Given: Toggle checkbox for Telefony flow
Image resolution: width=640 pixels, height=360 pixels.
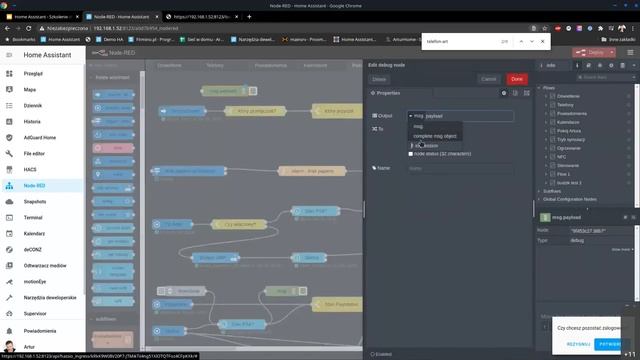Looking at the screenshot, I should 553,105.
